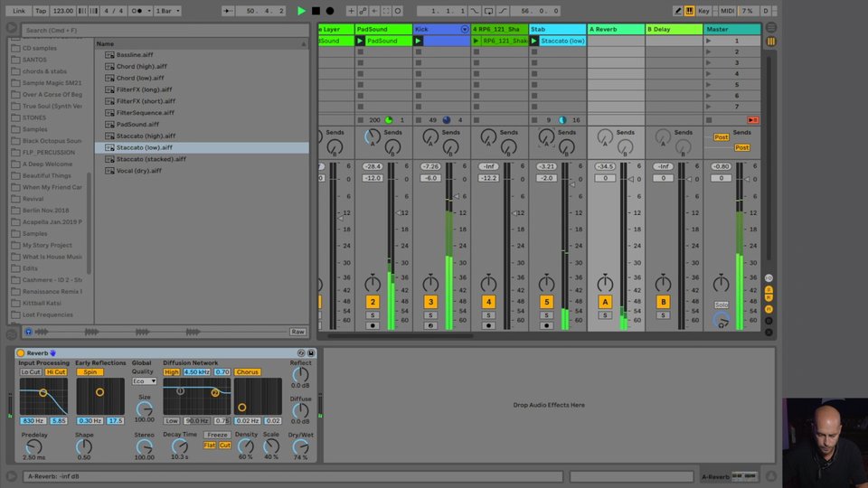Toggle the punch-in switch icon
Viewport: 868px width, 488px height.
475,11
